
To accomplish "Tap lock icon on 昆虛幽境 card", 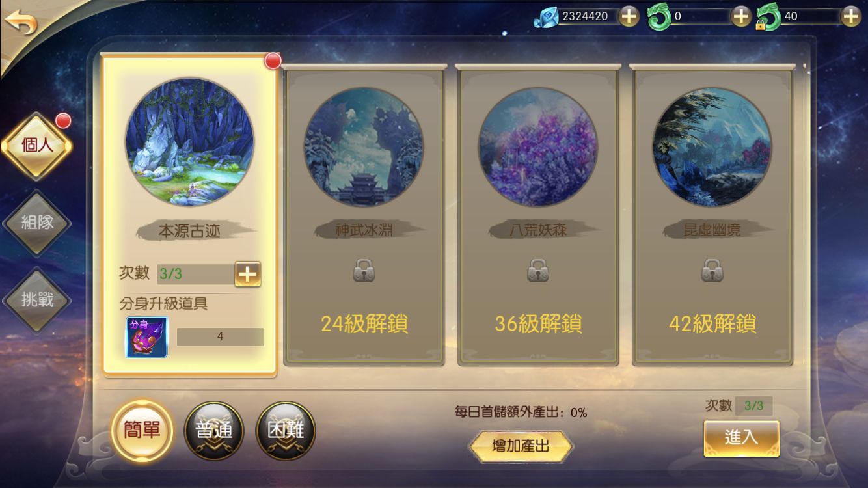I will [712, 270].
